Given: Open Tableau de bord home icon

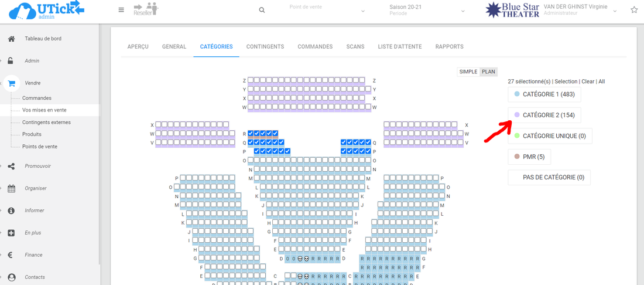Looking at the screenshot, I should 11,39.
